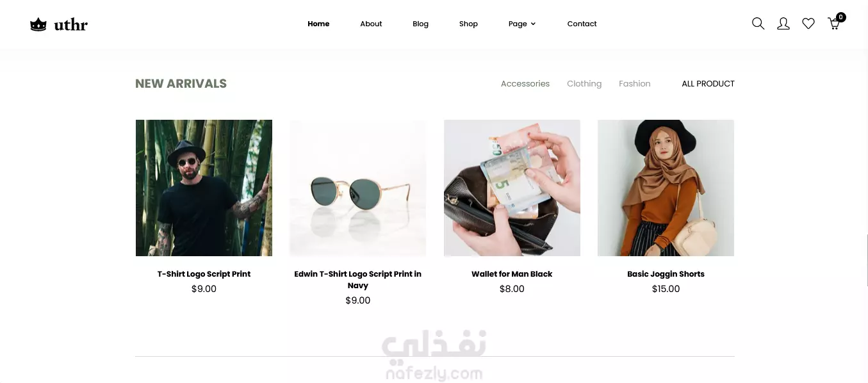Open the user account icon
The width and height of the screenshot is (868, 383).
pyautogui.click(x=783, y=24)
